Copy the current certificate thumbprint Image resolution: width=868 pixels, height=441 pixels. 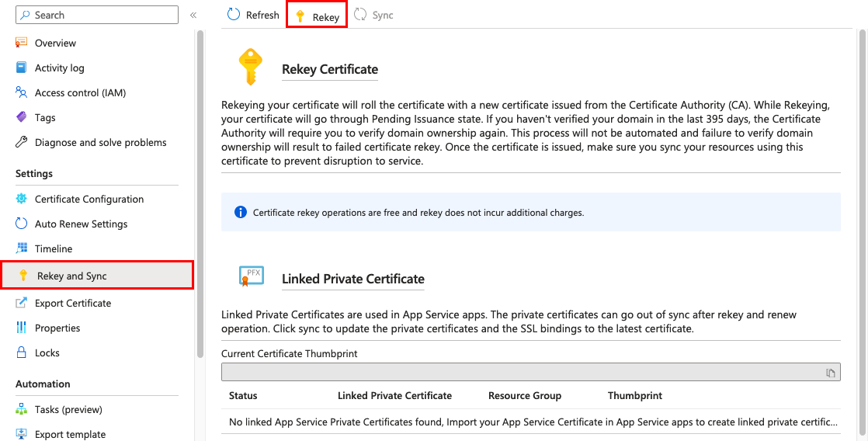click(831, 373)
